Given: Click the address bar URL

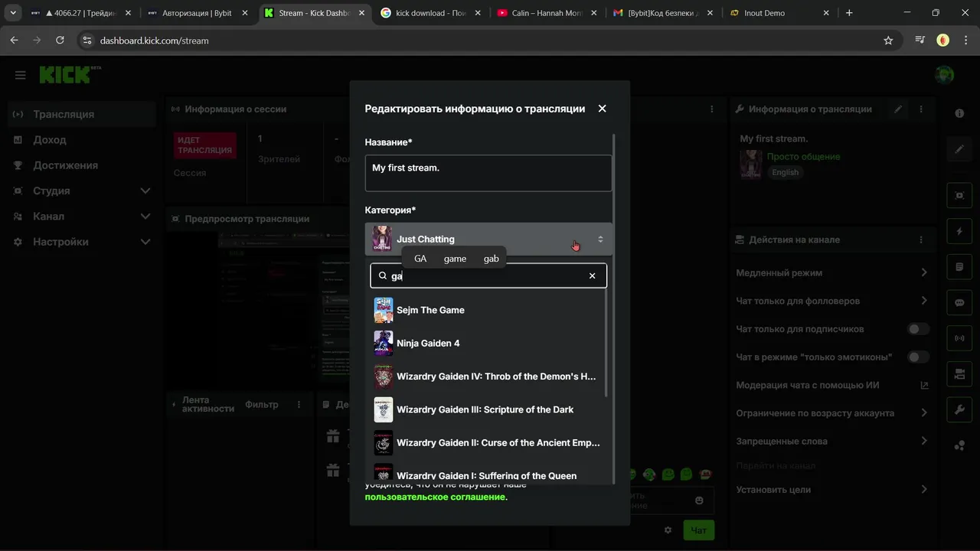Looking at the screenshot, I should 154,41.
